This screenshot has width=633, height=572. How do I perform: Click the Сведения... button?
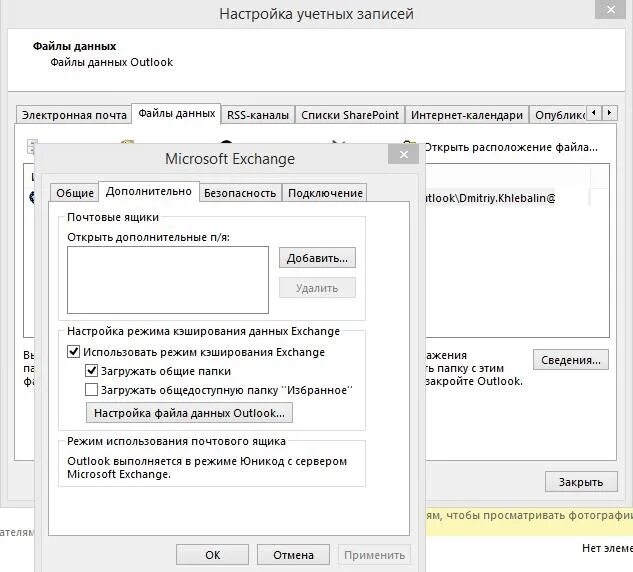[x=570, y=360]
